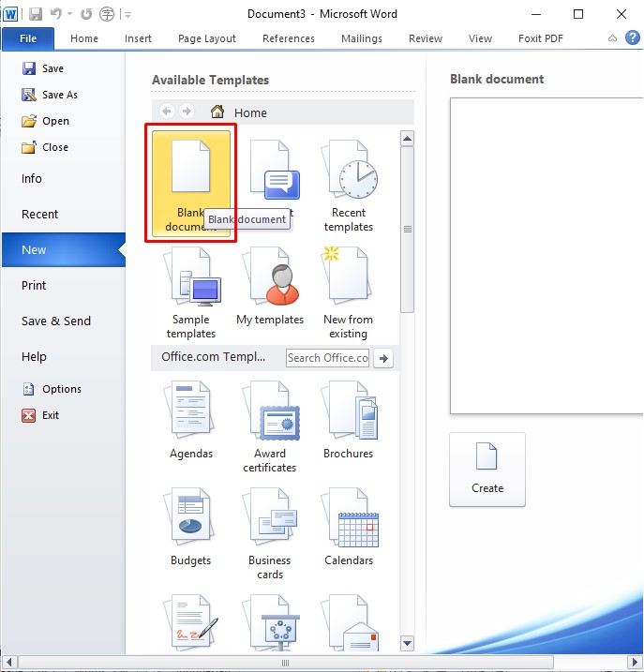This screenshot has height=672, width=644.
Task: Open Customize Quick Access Toolbar dropdown
Action: point(127,15)
